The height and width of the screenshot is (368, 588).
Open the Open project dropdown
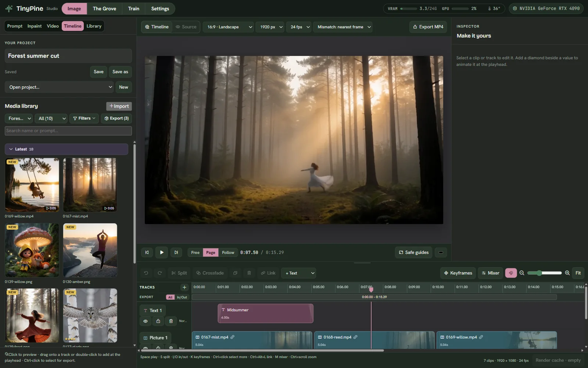pos(60,87)
